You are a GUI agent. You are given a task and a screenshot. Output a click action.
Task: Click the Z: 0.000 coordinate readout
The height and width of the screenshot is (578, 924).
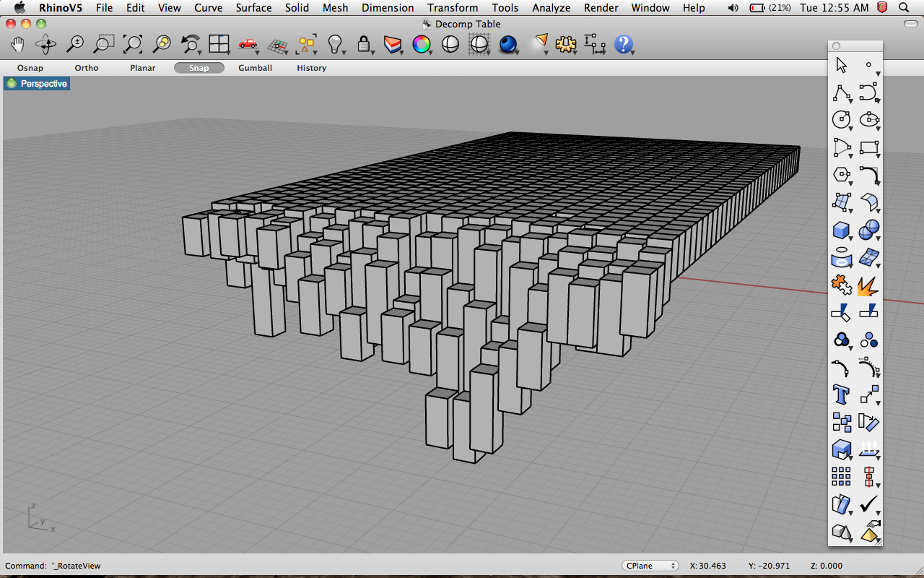point(826,566)
